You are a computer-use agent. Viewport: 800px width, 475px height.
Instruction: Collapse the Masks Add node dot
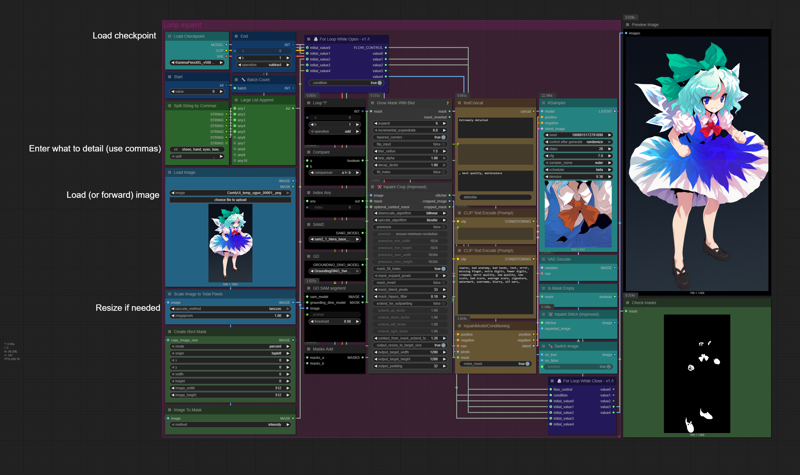(309, 349)
